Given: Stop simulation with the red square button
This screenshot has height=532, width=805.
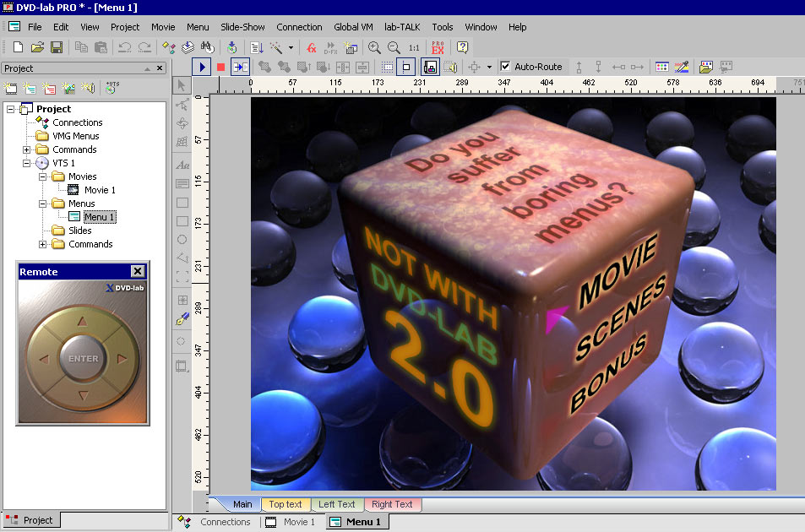Looking at the screenshot, I should coord(220,67).
